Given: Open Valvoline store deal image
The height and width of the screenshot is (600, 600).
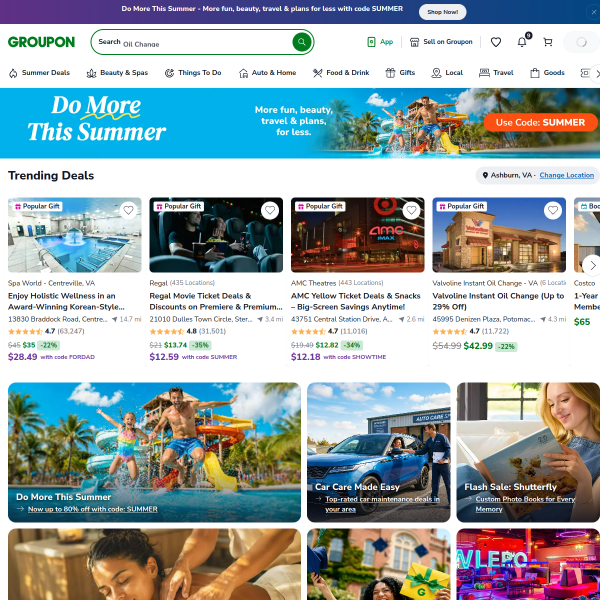Looking at the screenshot, I should (x=499, y=235).
